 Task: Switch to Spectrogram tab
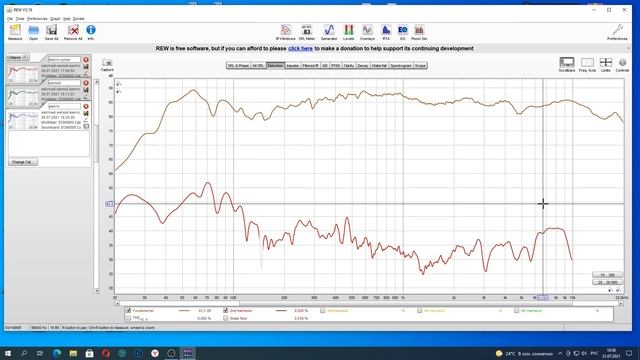[x=401, y=65]
